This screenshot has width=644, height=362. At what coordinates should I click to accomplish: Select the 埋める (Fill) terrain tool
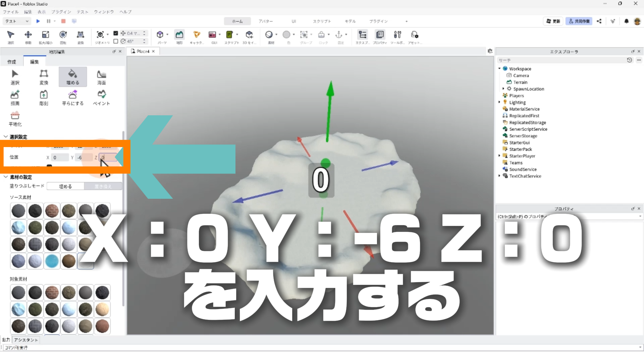pos(72,77)
